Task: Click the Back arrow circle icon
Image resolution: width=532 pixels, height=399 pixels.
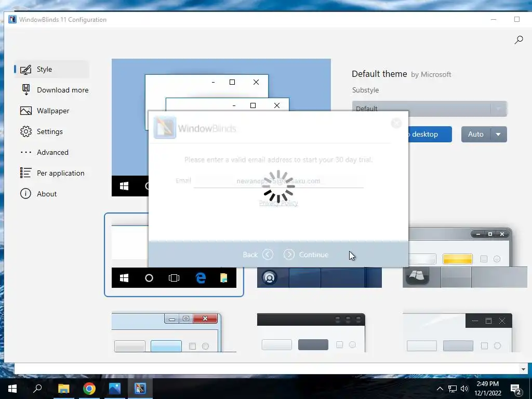Action: click(268, 255)
